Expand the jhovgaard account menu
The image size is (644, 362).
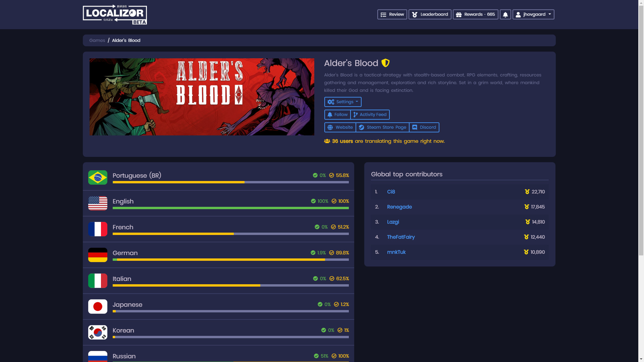[x=533, y=14]
